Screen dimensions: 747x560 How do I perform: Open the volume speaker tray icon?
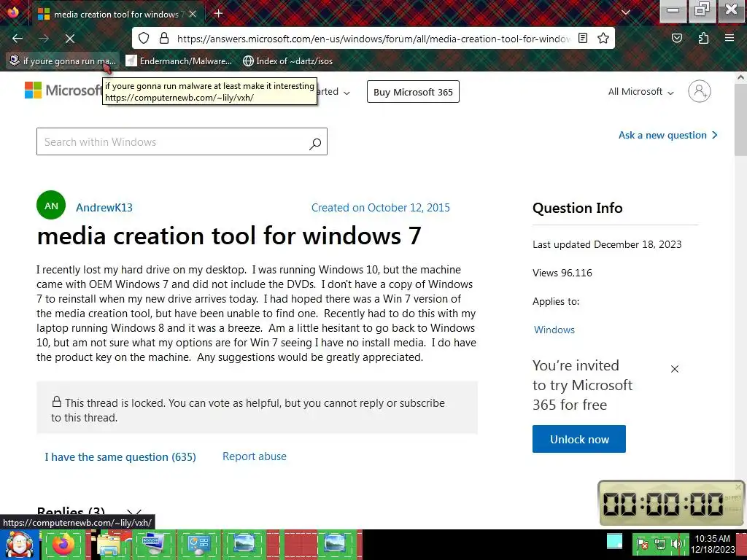tap(676, 544)
